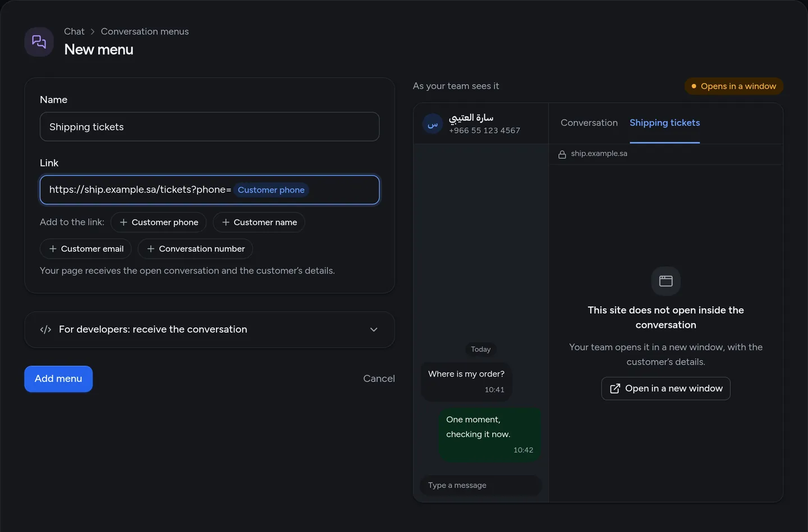Expand the developers section chevron
Viewport: 808px width, 532px height.
[374, 329]
